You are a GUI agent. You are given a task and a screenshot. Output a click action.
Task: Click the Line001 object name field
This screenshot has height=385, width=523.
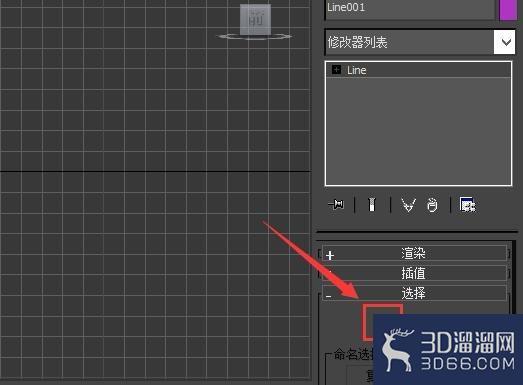(x=410, y=9)
